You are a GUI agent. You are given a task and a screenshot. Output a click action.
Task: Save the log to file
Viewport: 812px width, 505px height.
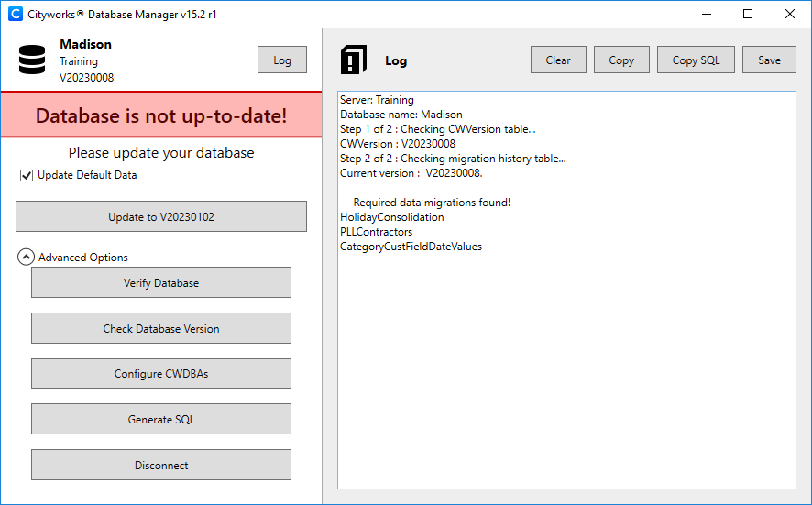[x=769, y=60]
